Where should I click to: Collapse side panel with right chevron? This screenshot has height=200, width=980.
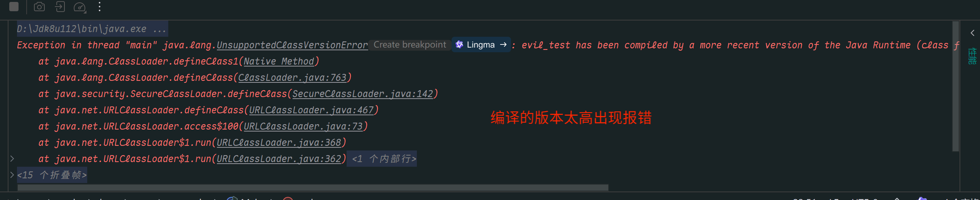coord(973,33)
